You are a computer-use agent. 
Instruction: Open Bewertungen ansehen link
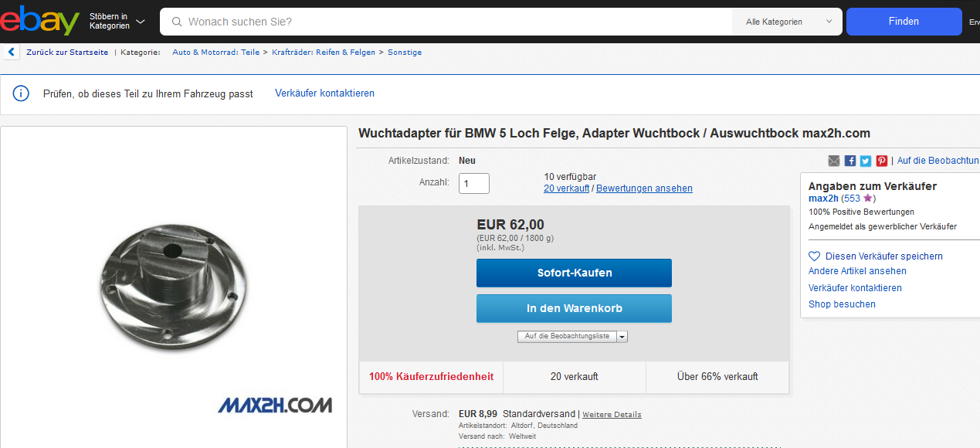point(644,188)
